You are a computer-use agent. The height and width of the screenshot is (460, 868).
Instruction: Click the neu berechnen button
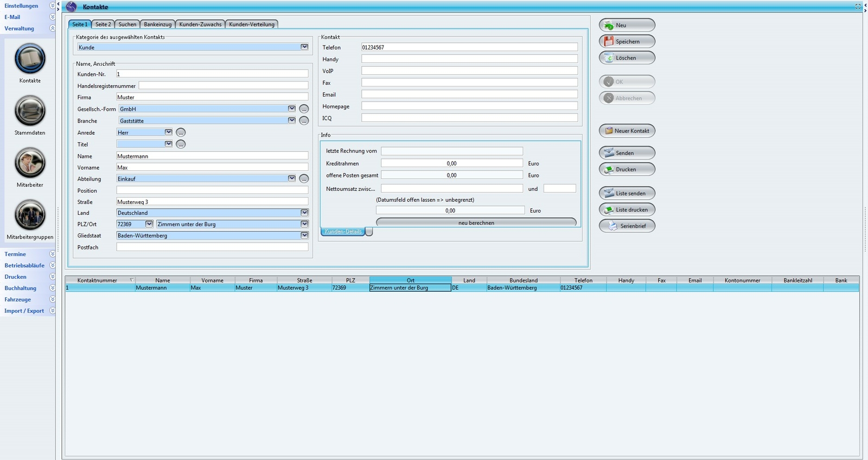(476, 222)
